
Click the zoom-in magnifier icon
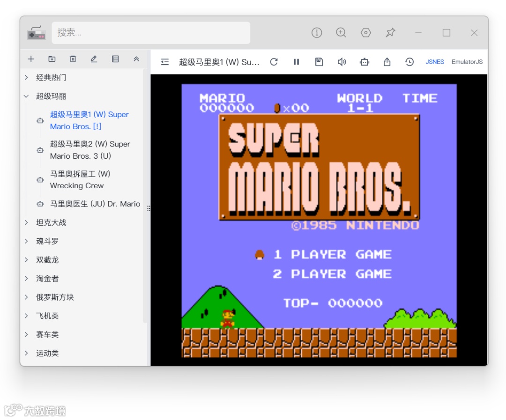(x=341, y=33)
